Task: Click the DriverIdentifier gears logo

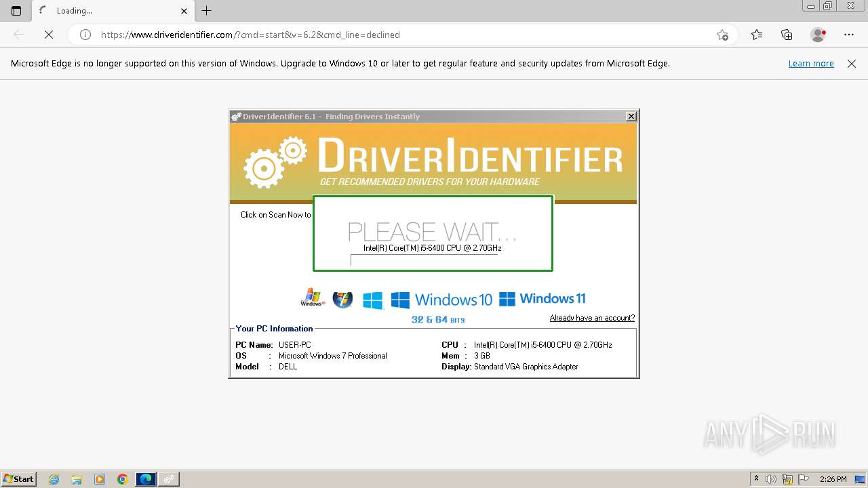Action: click(x=275, y=162)
